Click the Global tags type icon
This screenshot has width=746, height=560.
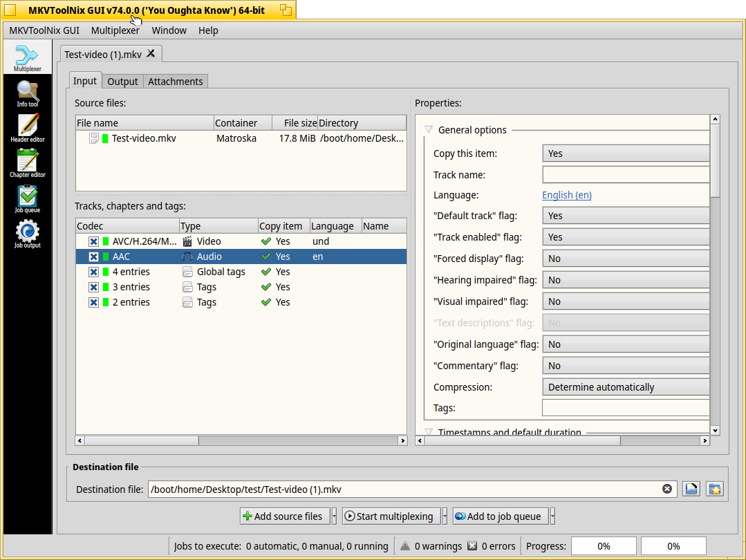187,272
